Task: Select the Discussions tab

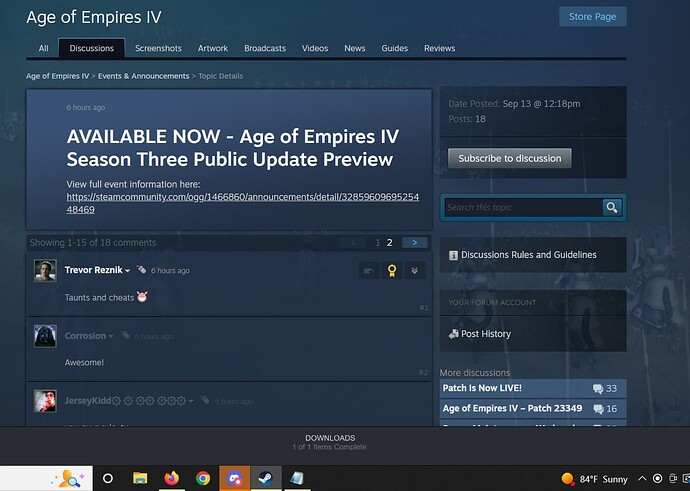Action: point(92,48)
